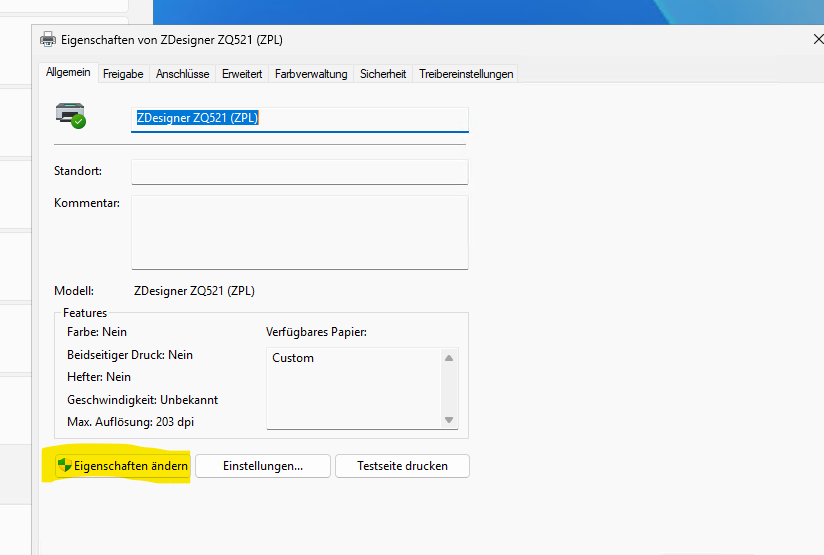The height and width of the screenshot is (555, 824).
Task: Click the paper list scroll up arrow
Action: 449,358
